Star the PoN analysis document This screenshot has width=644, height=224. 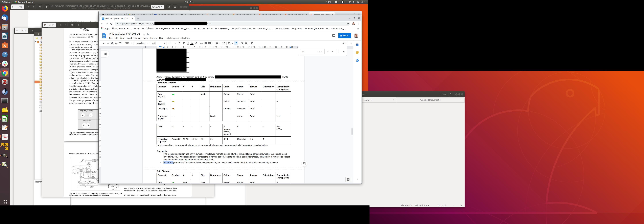[144, 34]
